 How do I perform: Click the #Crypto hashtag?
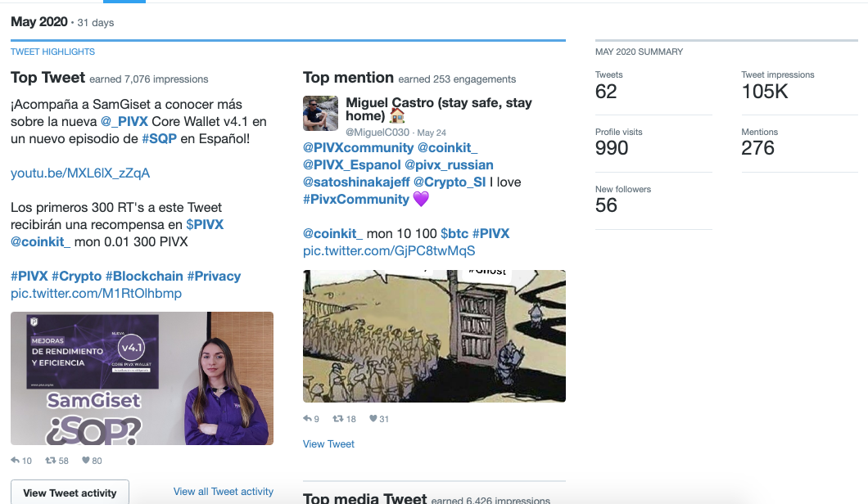pyautogui.click(x=76, y=276)
